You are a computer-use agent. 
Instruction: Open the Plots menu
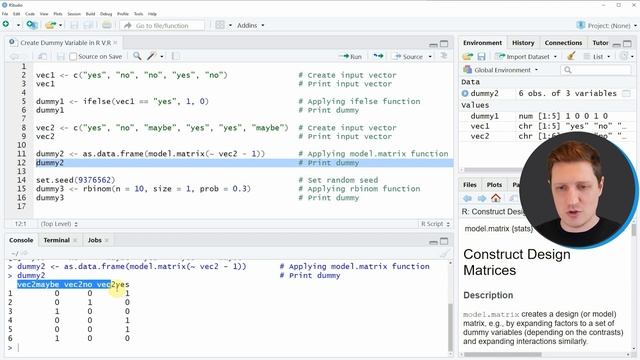(x=58, y=14)
